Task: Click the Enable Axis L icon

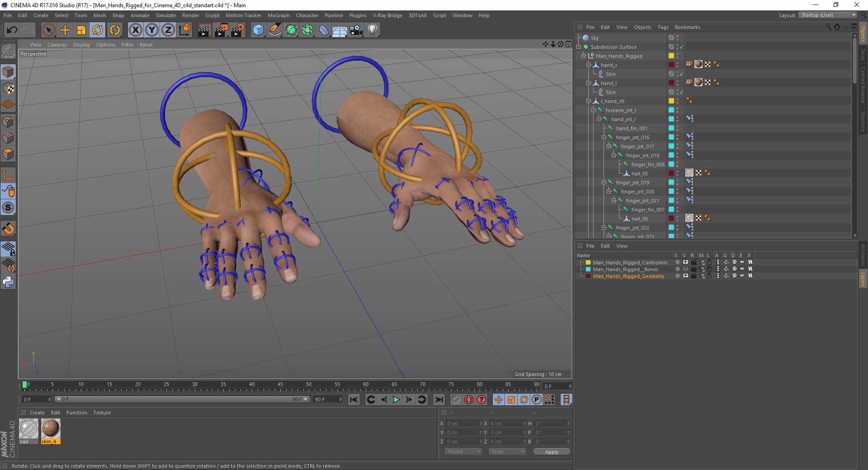Action: tap(8, 174)
